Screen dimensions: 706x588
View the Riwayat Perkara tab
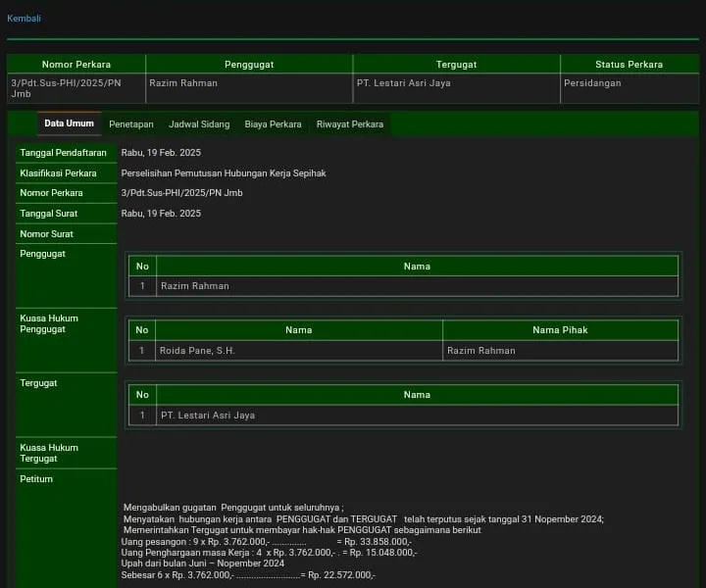tap(349, 124)
